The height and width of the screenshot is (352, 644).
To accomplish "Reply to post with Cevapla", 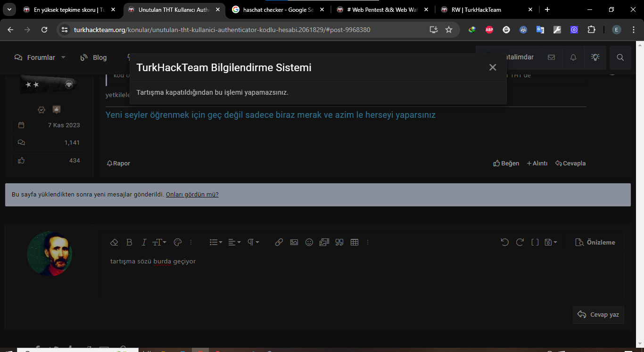I will coord(570,163).
